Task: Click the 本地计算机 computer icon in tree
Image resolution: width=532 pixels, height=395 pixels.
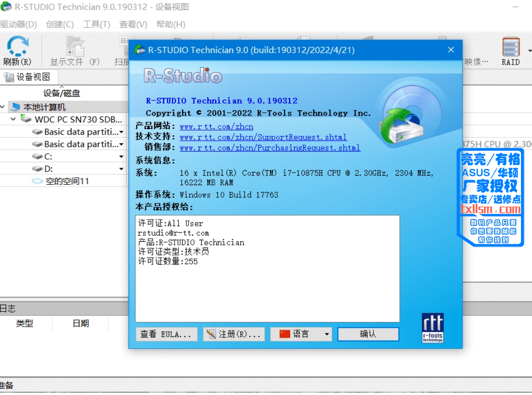Action: coord(15,107)
